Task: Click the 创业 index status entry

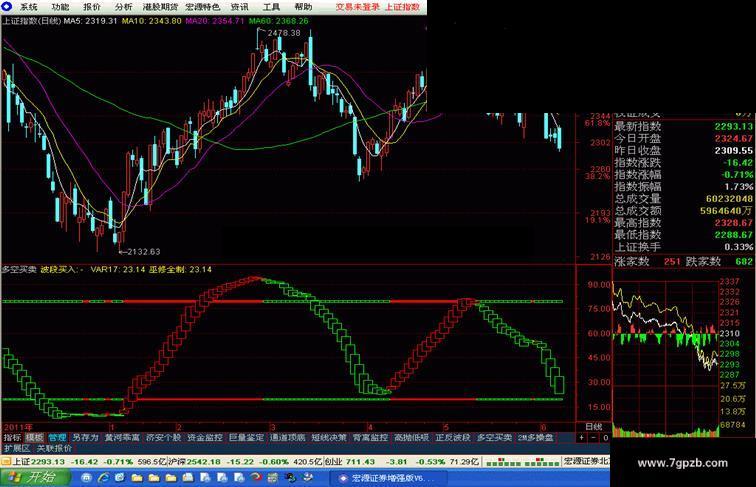Action: pyautogui.click(x=401, y=462)
